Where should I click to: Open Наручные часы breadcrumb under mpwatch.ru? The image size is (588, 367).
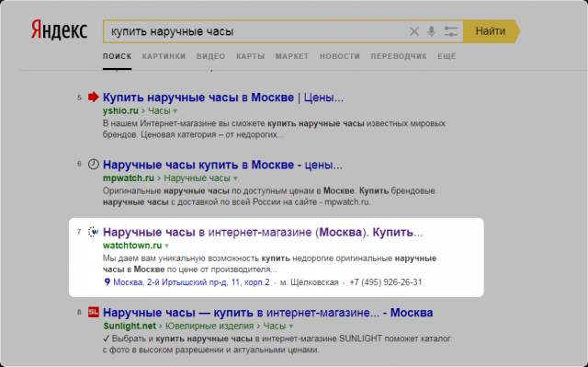(x=198, y=178)
